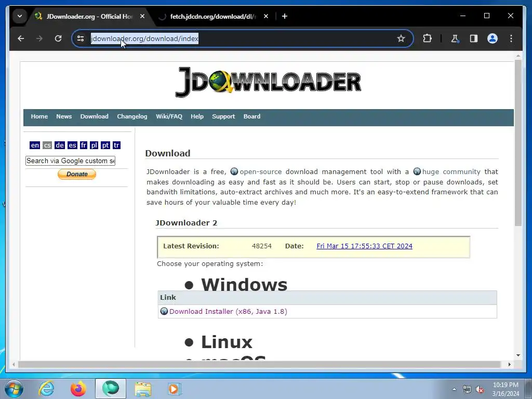Switch language to German (de)
This screenshot has width=532, height=399.
(x=60, y=145)
